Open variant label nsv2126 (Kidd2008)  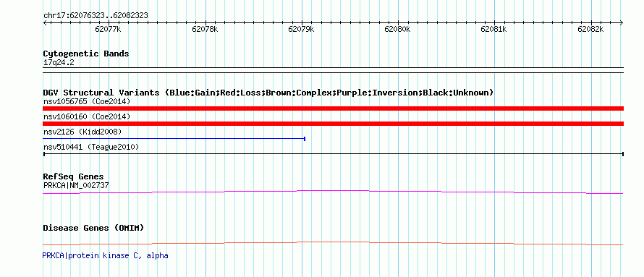[82, 132]
